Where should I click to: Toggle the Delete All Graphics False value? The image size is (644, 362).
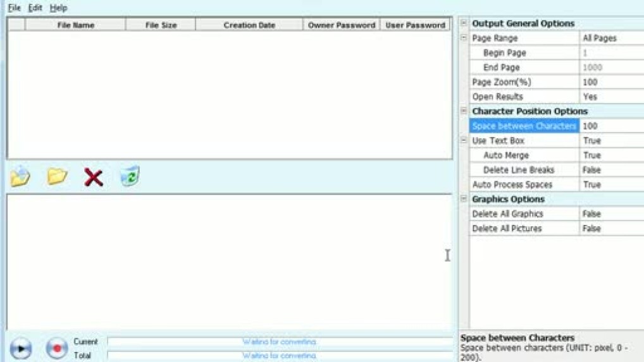[x=610, y=214]
